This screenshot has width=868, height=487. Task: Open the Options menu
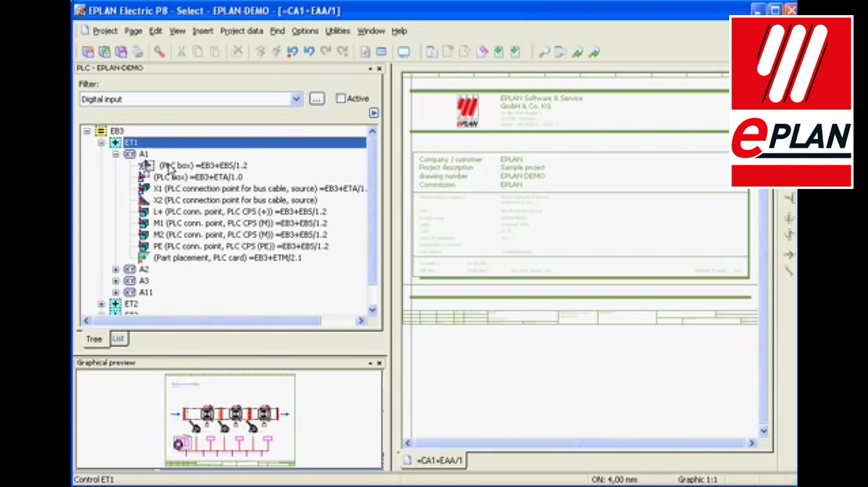pyautogui.click(x=305, y=31)
